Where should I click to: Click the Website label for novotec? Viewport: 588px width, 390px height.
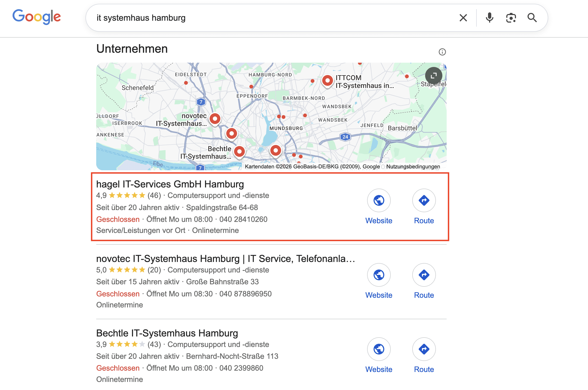(379, 295)
